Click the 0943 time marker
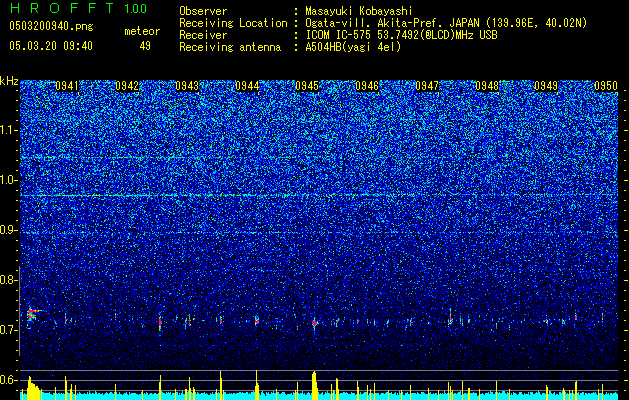Screen dimensions: 629x400 point(187,86)
